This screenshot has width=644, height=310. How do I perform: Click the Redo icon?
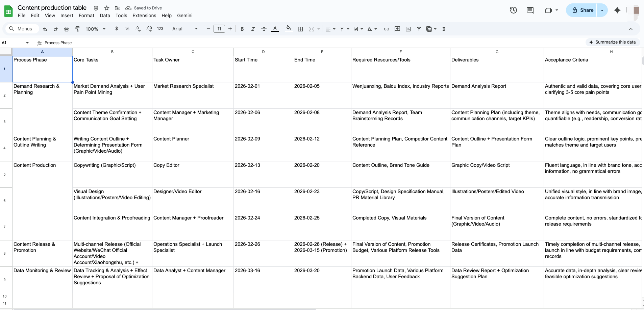[56, 29]
